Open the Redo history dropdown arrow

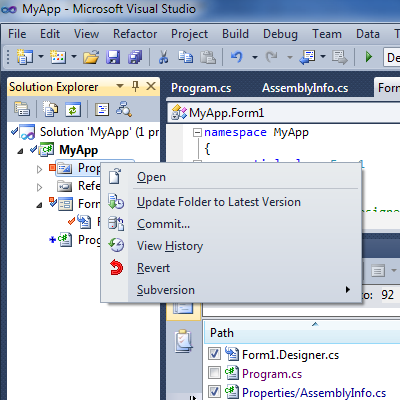pyautogui.click(x=290, y=57)
